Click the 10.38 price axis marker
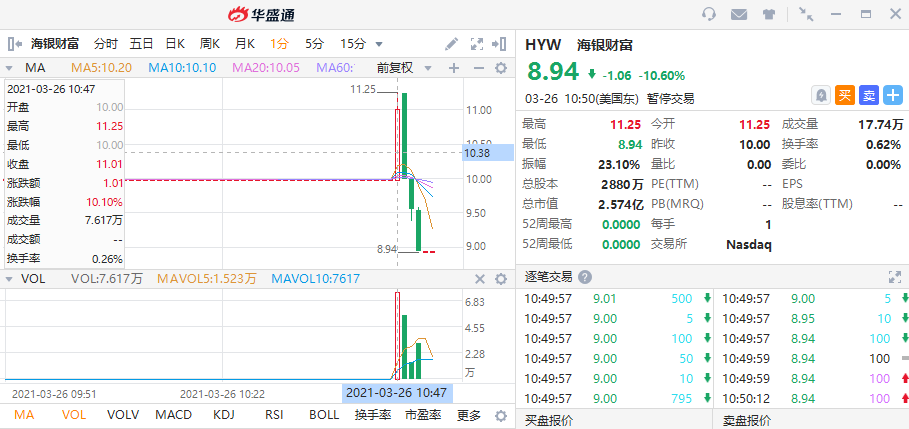The height and width of the screenshot is (429, 909). click(x=488, y=152)
